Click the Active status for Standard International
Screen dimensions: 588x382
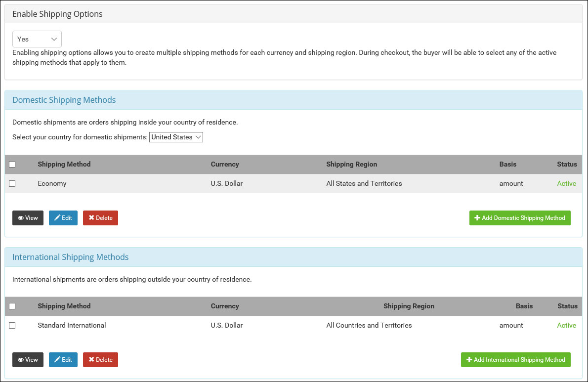566,325
